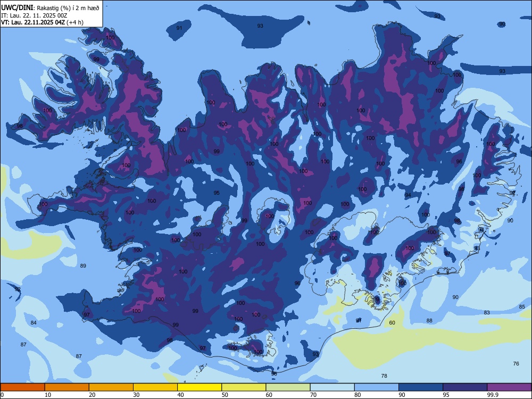Click the '84' humidity value
Image resolution: width=532 pixels, height=399 pixels.
point(34,322)
